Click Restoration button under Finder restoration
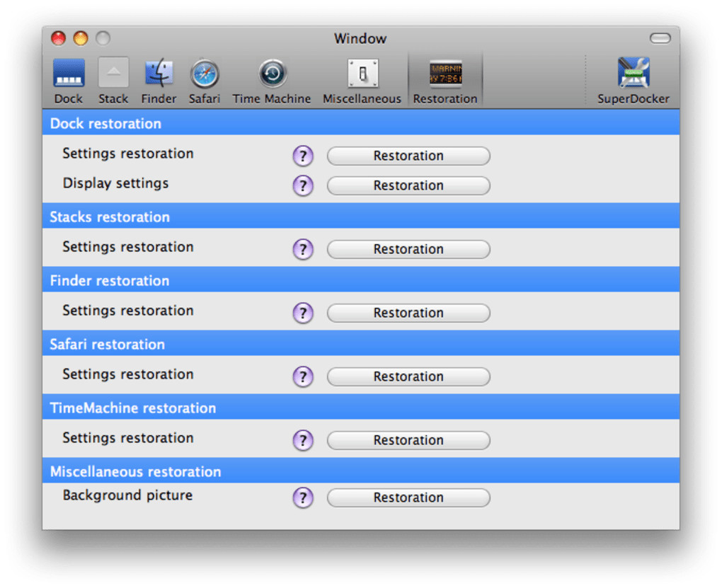Viewport: 722px width, 588px height. point(408,313)
